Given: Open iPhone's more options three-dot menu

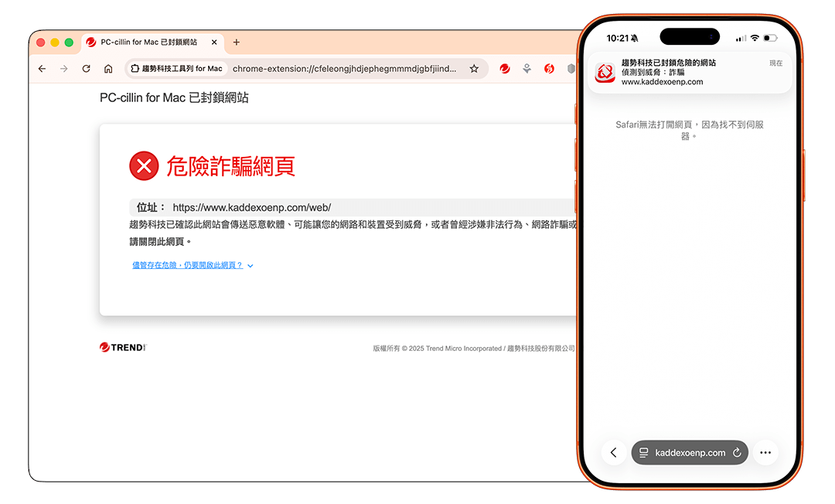Looking at the screenshot, I should 765,452.
